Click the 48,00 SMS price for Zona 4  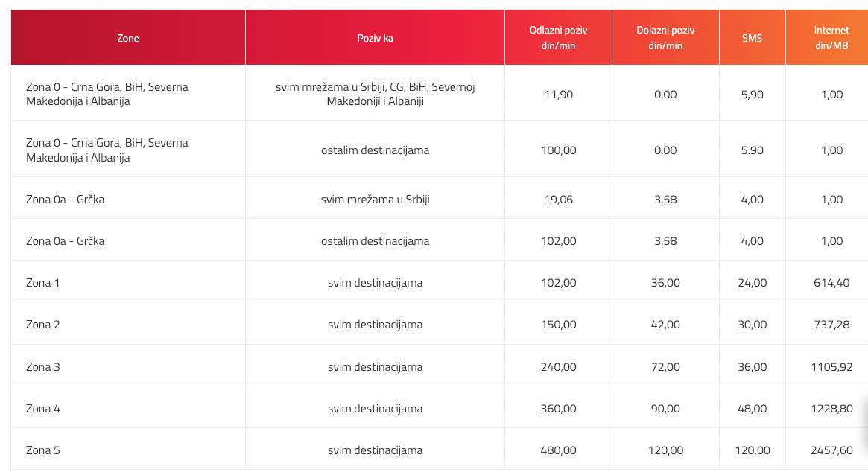pyautogui.click(x=752, y=409)
